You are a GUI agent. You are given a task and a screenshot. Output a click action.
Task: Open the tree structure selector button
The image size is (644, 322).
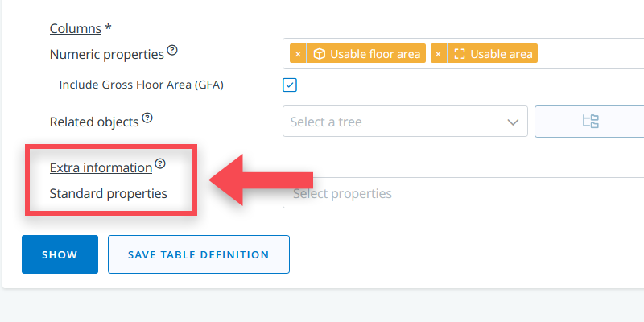[590, 122]
